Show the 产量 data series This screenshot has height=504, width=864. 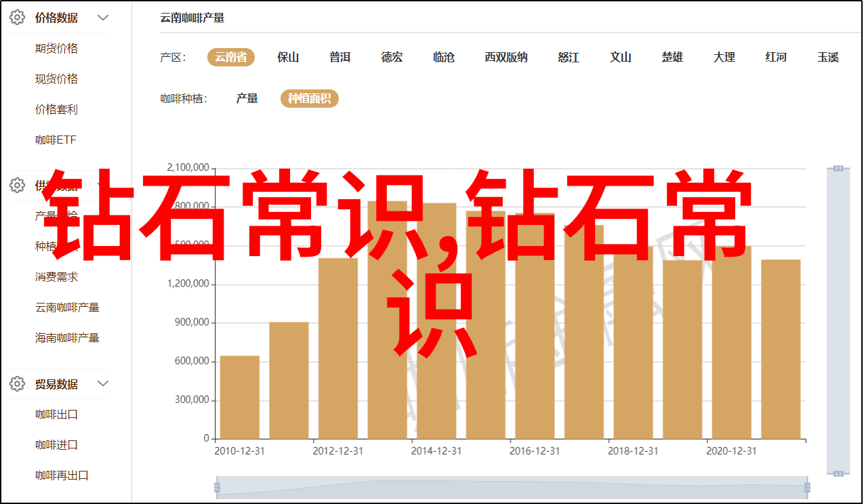coord(247,99)
